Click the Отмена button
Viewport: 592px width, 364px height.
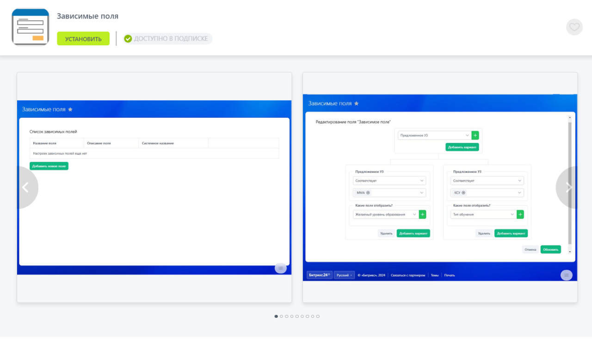click(530, 249)
